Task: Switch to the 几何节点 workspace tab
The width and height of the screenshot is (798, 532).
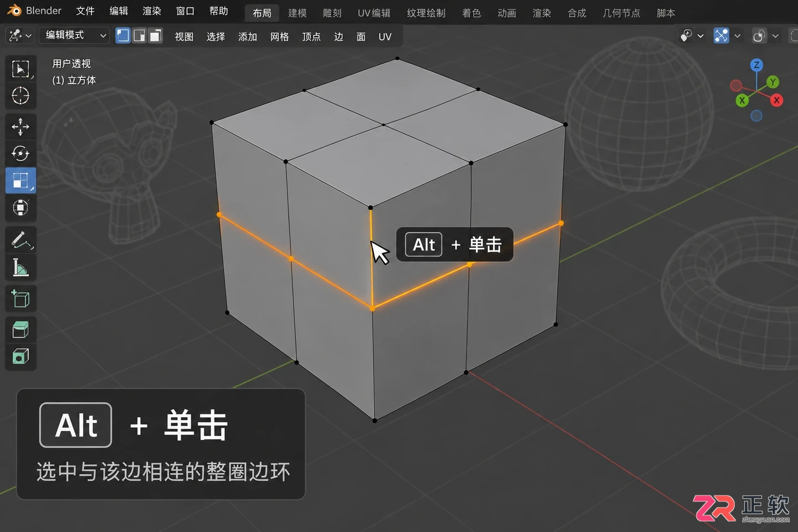Action: pyautogui.click(x=621, y=13)
